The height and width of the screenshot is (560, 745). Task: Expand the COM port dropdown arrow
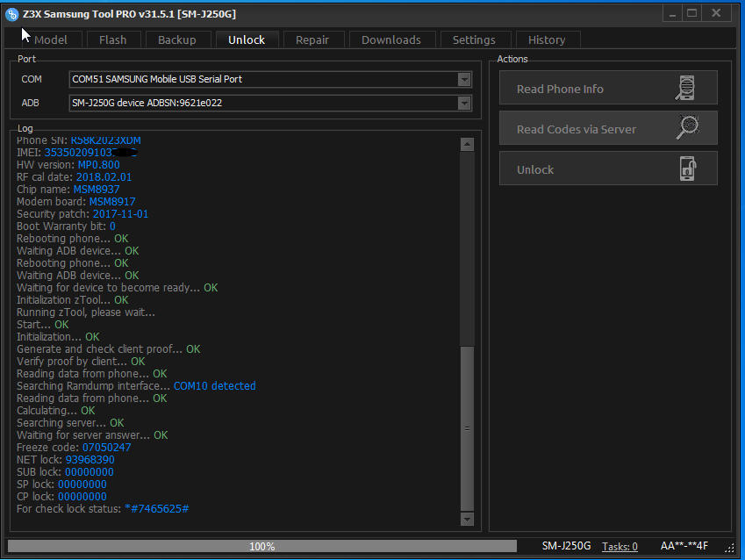coord(464,79)
